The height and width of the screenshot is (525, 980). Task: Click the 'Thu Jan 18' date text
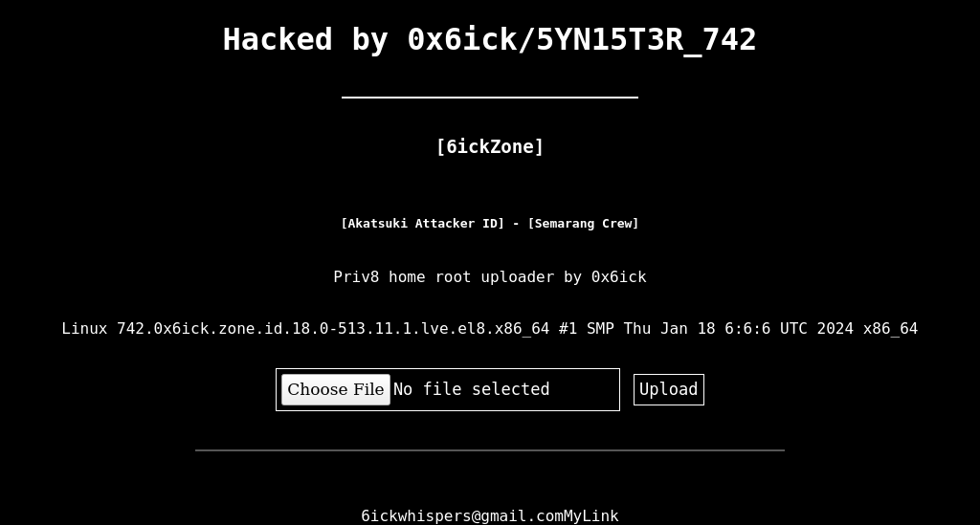(x=669, y=329)
